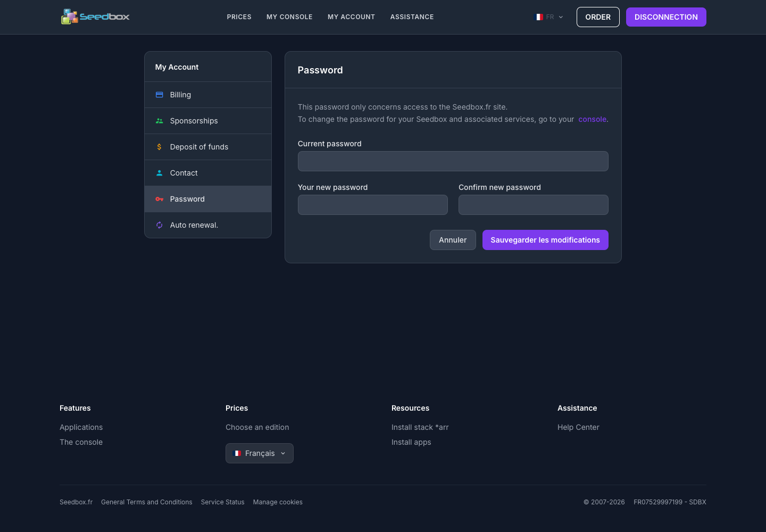
Task: Open Applications footer link
Action: coord(81,427)
